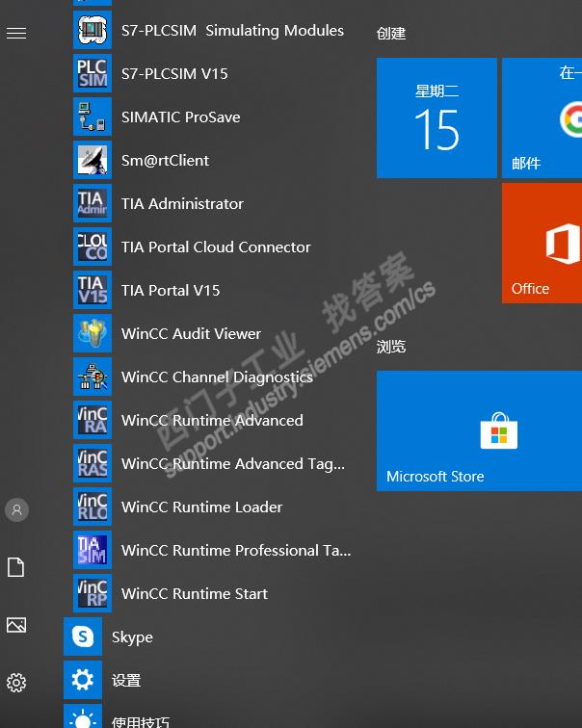Select the WinCC Audit Viewer label

coord(191,334)
